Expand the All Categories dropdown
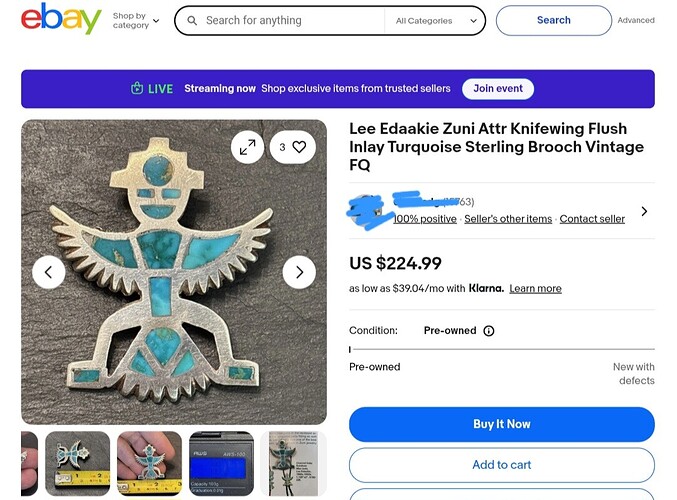 pyautogui.click(x=436, y=21)
